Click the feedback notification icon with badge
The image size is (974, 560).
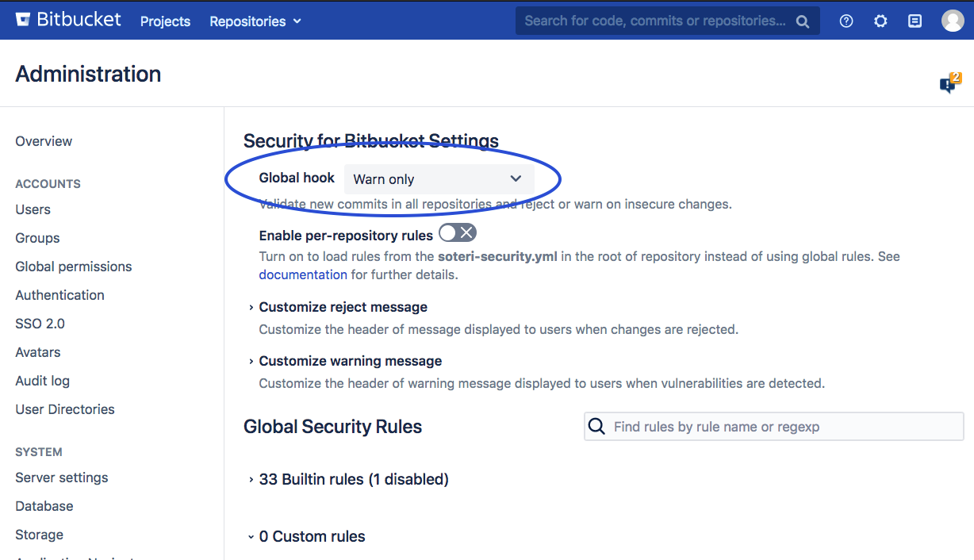949,83
